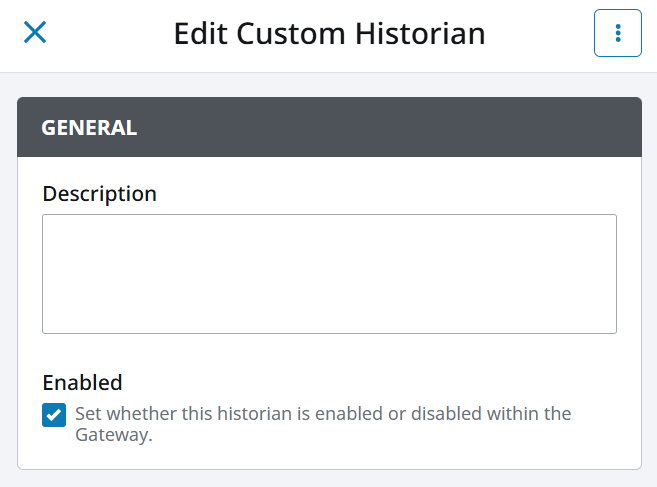
Task: Click the Enabled field label
Action: [x=82, y=382]
